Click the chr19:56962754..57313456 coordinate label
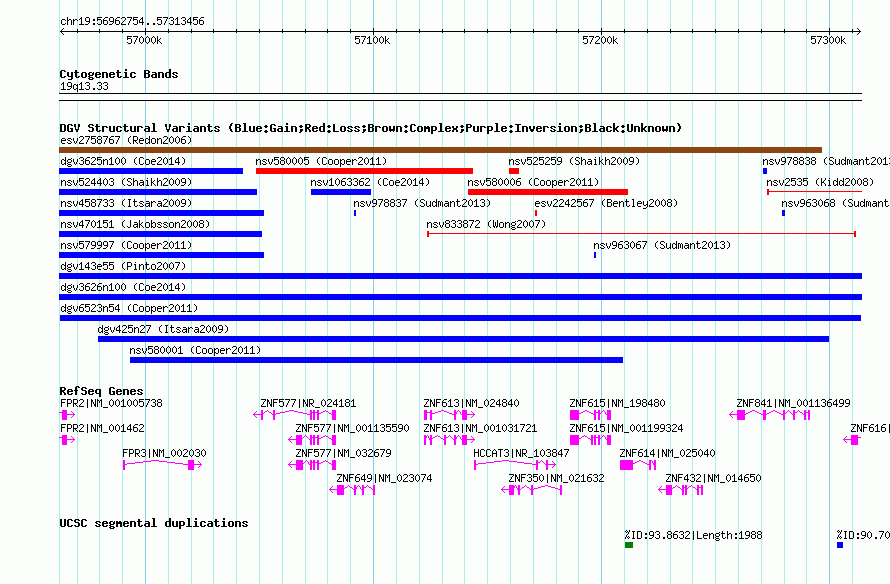Screen dimensions: 890x584 point(132,21)
